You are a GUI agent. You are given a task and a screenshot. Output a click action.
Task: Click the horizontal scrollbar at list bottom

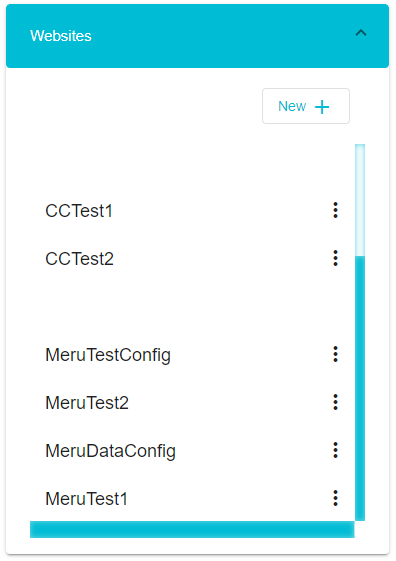tap(192, 529)
